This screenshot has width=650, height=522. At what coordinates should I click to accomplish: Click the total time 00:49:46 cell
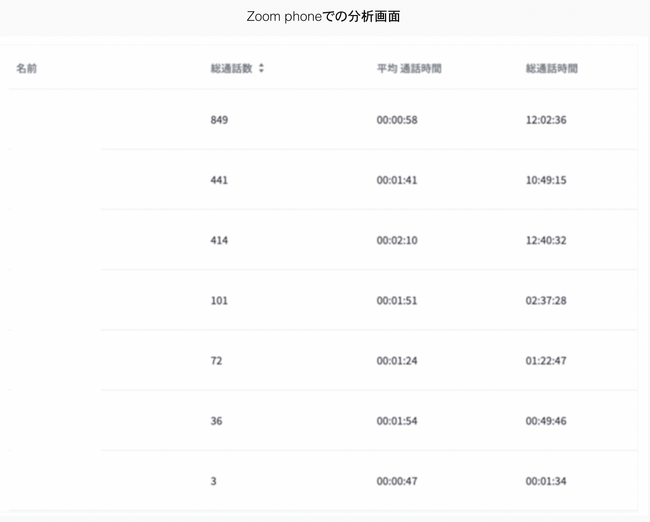pos(546,421)
